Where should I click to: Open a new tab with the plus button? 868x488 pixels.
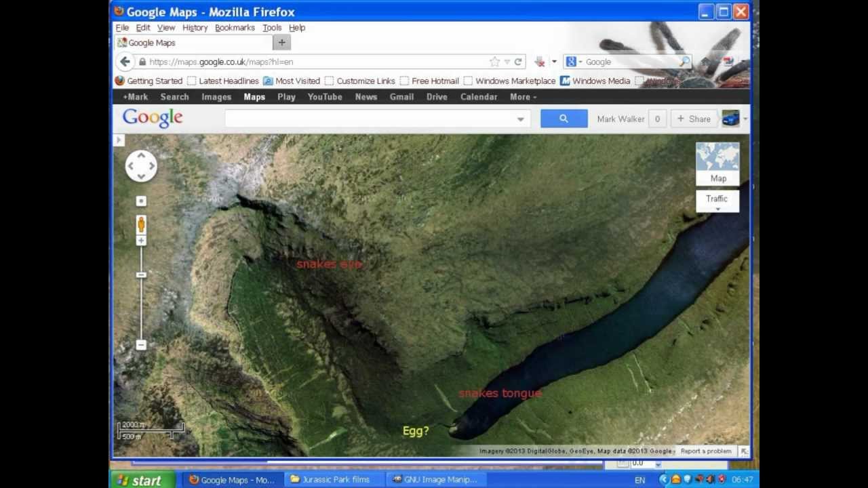281,43
